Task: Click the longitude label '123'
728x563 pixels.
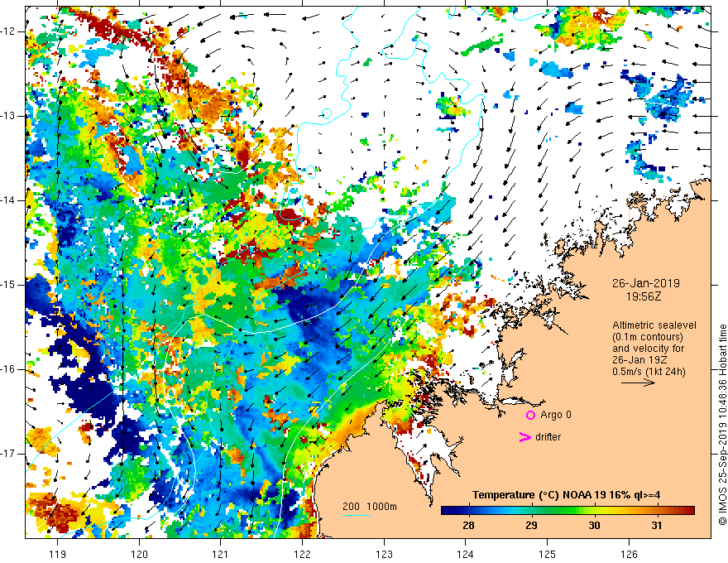Action: tap(384, 554)
